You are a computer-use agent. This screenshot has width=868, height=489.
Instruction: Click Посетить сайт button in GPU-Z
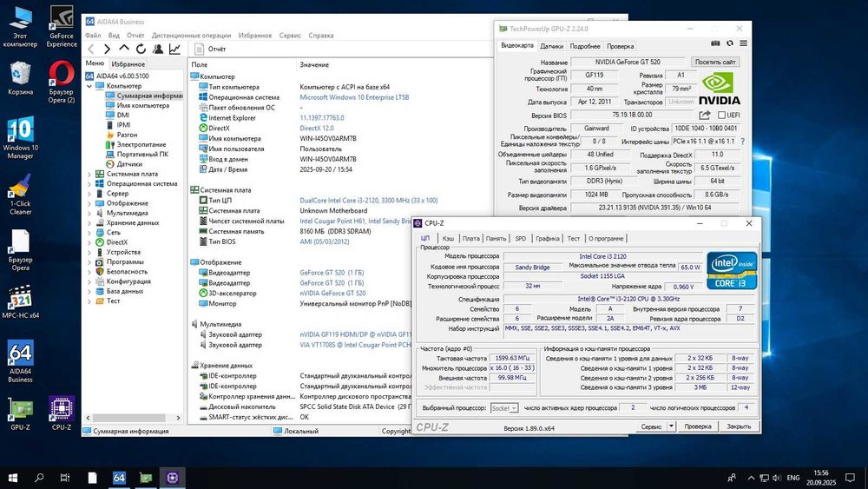pyautogui.click(x=715, y=62)
